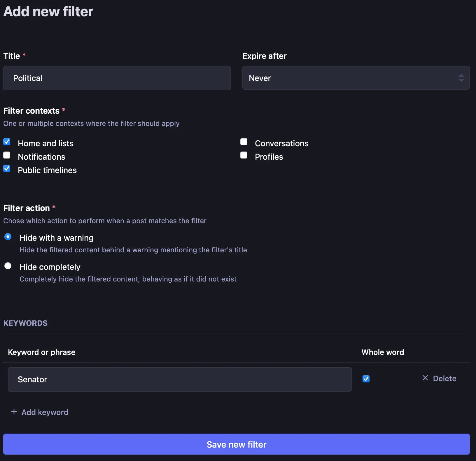Click the Senator keyword text field
Screen dimensions: 476x461
180,379
